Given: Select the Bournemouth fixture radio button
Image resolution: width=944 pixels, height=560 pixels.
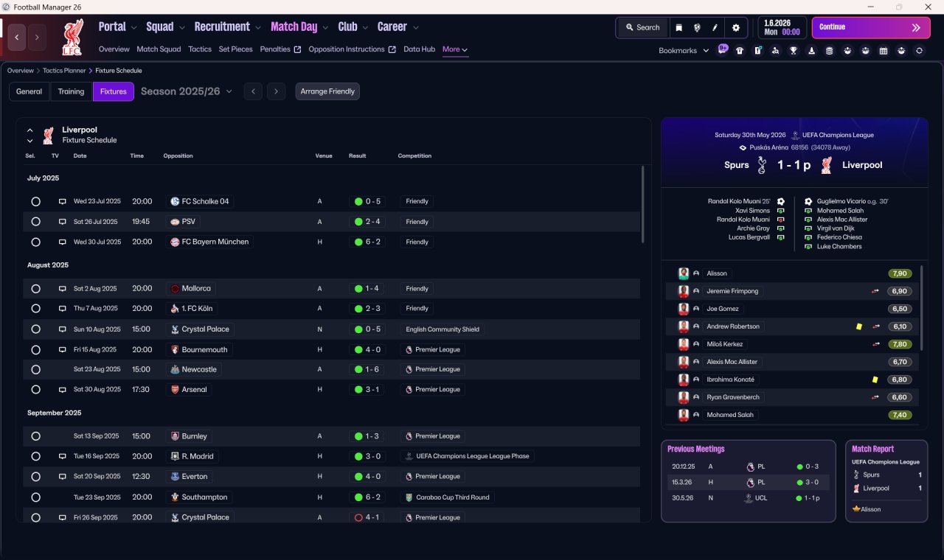Looking at the screenshot, I should 35,349.
